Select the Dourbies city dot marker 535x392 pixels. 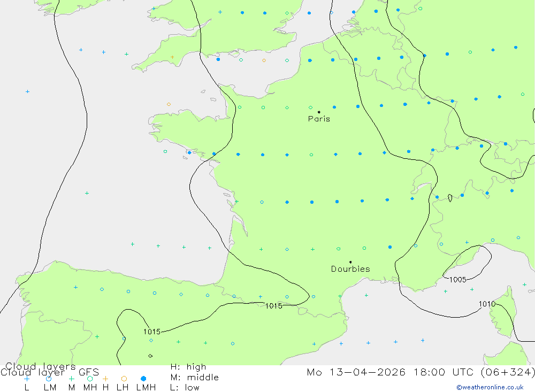350,262
